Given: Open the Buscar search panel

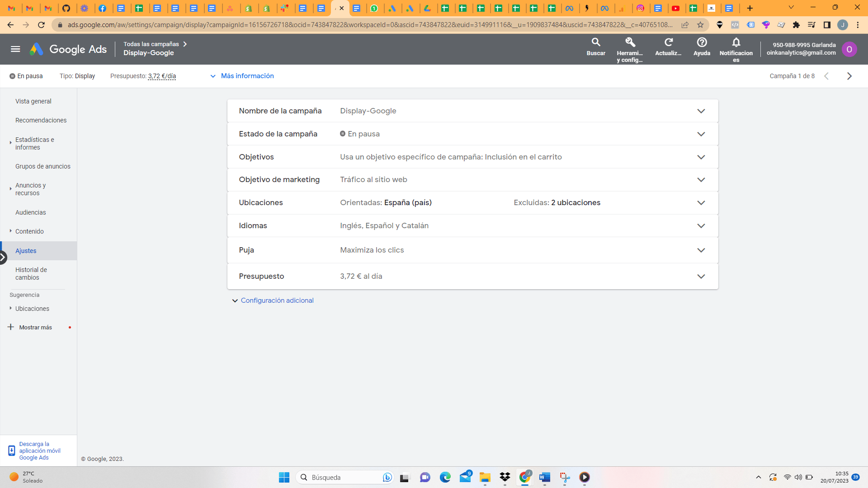Looking at the screenshot, I should (x=595, y=47).
